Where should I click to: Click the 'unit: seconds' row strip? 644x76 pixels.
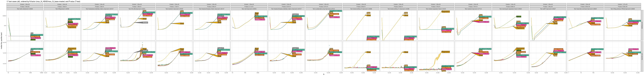pyautogui.click(x=642, y=56)
